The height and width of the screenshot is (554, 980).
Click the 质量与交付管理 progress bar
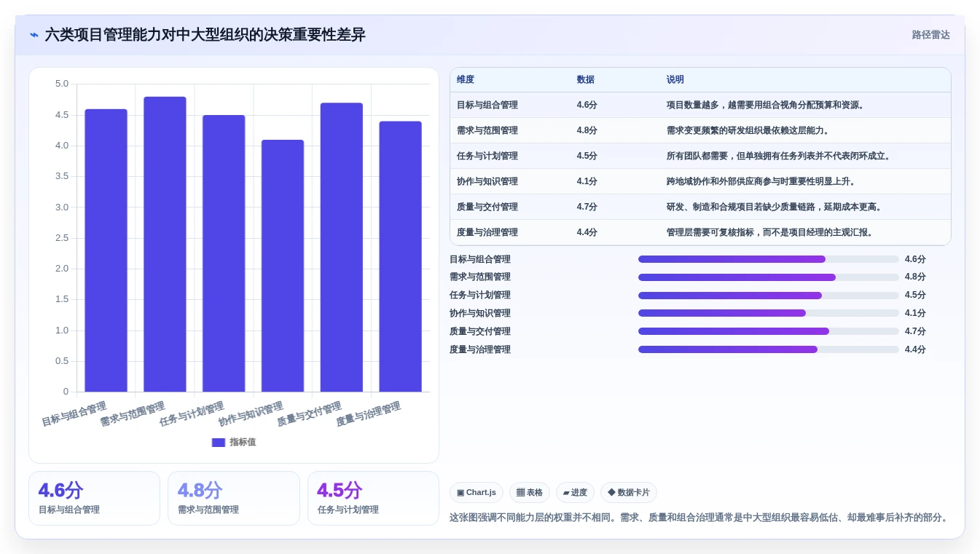tap(769, 331)
